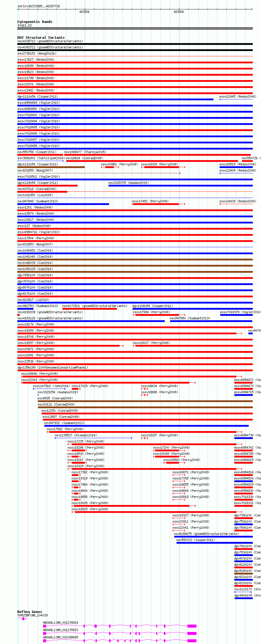Click variant label esv3891802 (Suktitipat2014)
This screenshot has width=261, height=644.
41,158
